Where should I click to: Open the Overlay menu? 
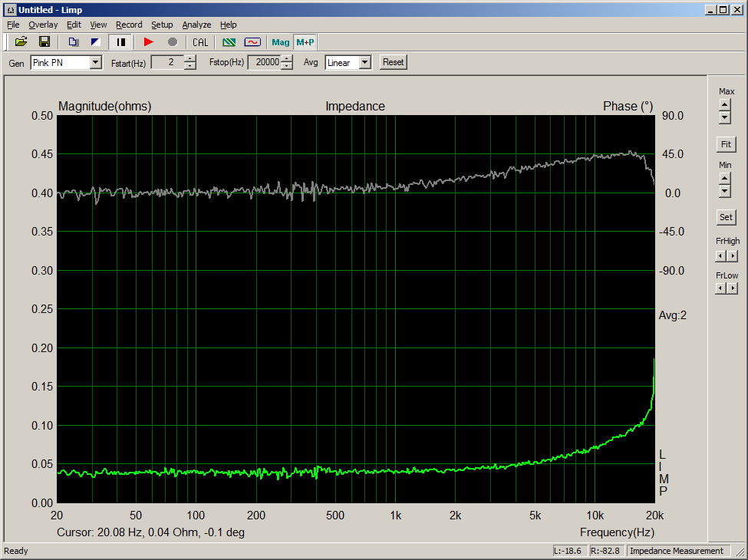click(43, 25)
